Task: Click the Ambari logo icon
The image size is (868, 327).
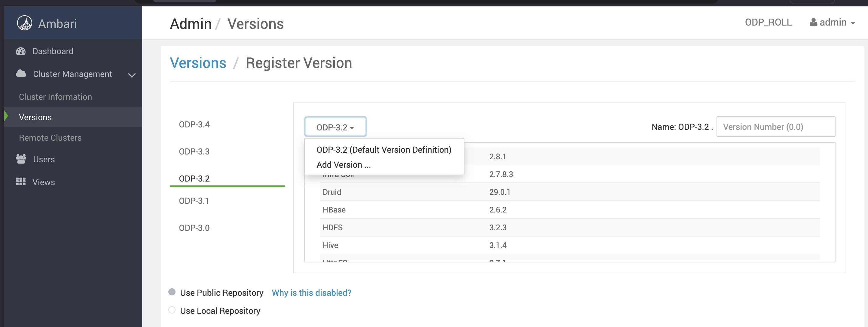Action: pos(25,23)
